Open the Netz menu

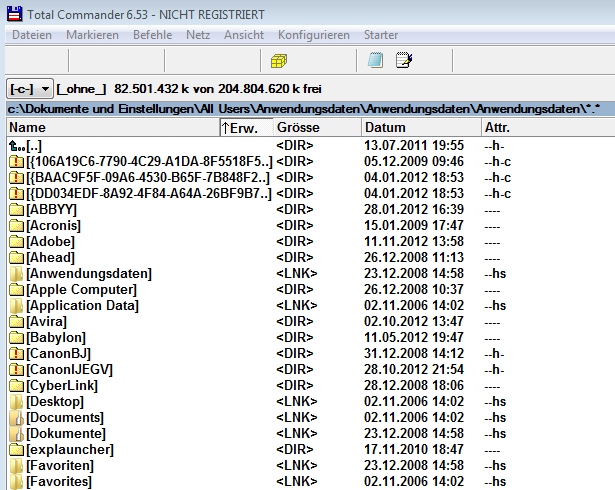pos(198,35)
